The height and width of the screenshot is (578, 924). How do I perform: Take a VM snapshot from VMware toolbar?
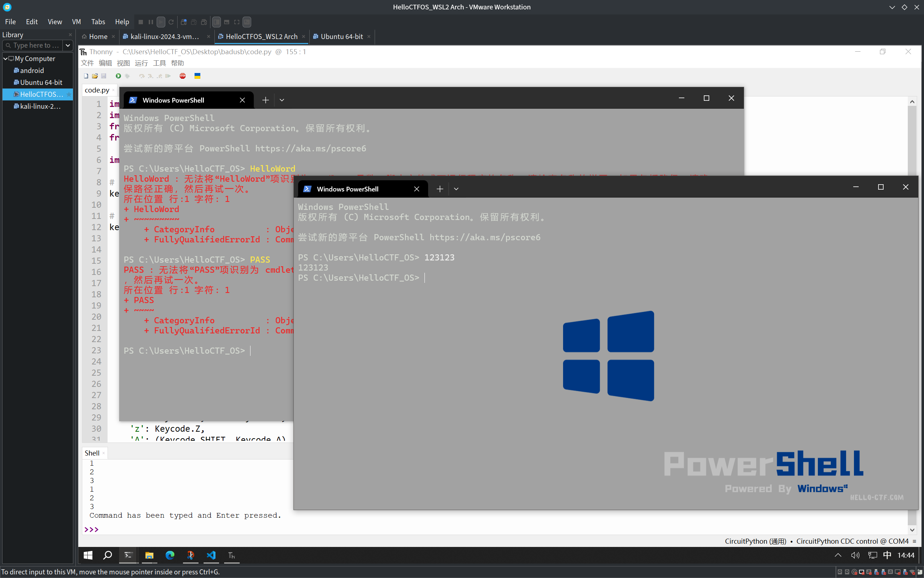click(184, 22)
